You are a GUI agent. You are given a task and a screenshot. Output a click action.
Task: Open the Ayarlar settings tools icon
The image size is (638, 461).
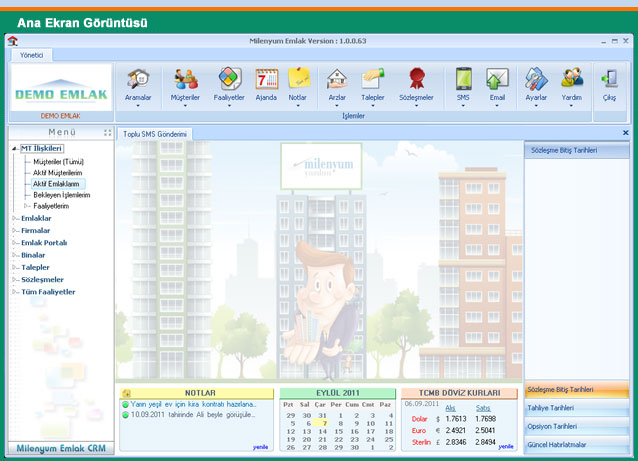pyautogui.click(x=536, y=79)
